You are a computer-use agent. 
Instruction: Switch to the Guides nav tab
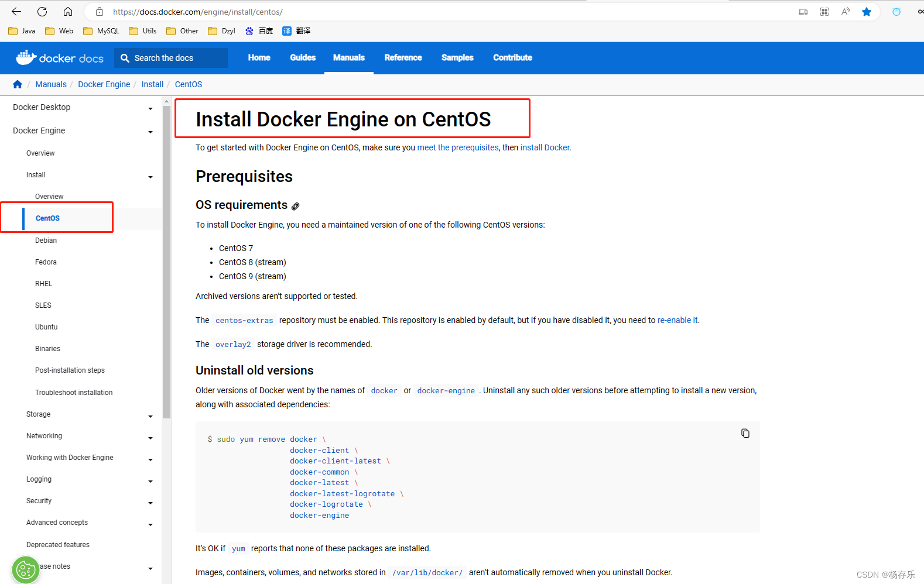point(303,57)
